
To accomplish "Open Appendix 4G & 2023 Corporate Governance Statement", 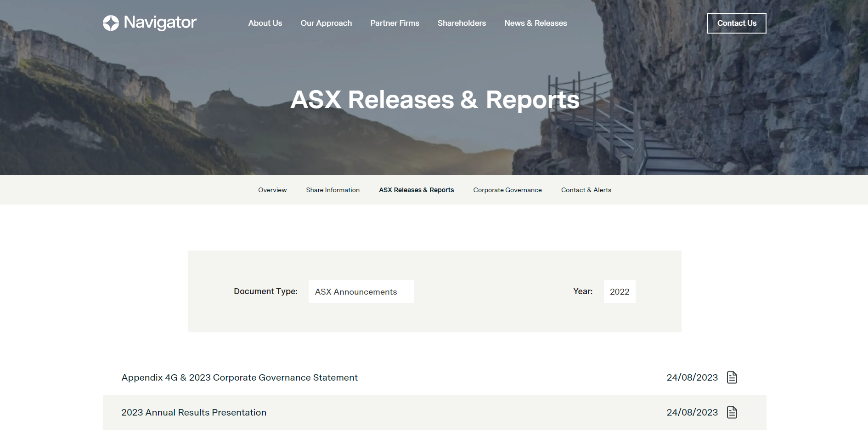I will (x=239, y=377).
